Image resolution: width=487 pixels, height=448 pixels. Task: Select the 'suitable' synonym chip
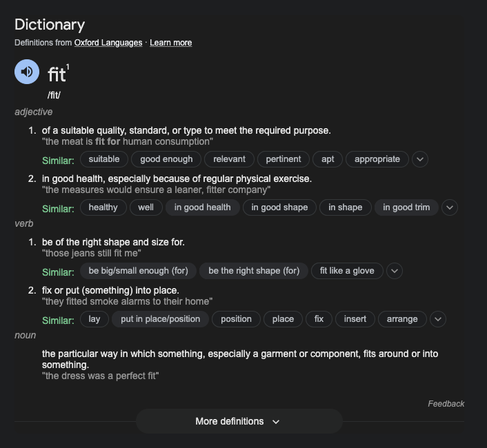(104, 159)
